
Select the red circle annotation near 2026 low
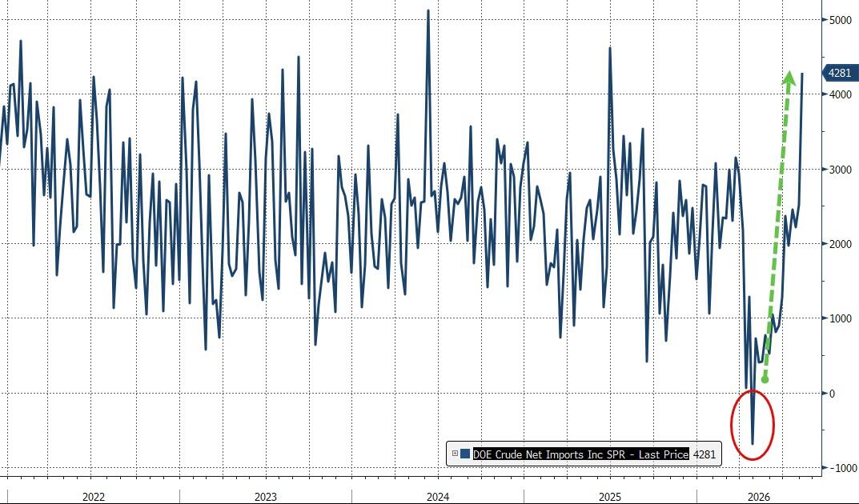[753, 425]
